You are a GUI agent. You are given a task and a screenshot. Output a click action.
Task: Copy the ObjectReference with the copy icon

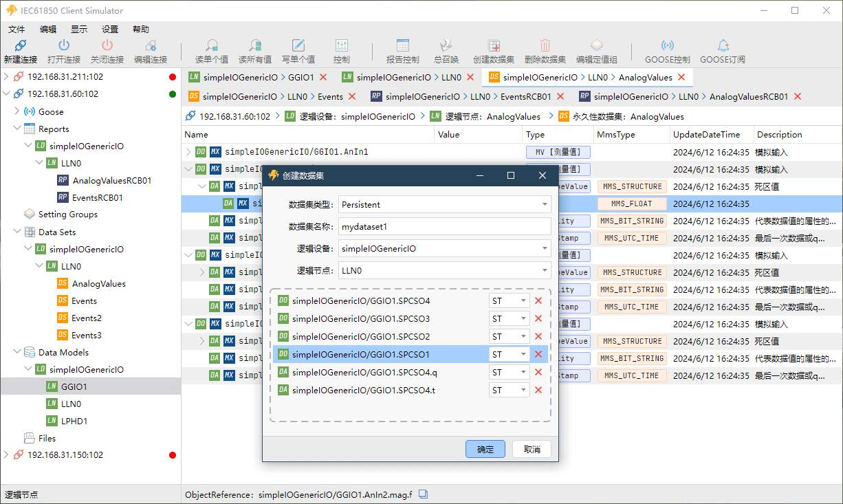[x=424, y=494]
